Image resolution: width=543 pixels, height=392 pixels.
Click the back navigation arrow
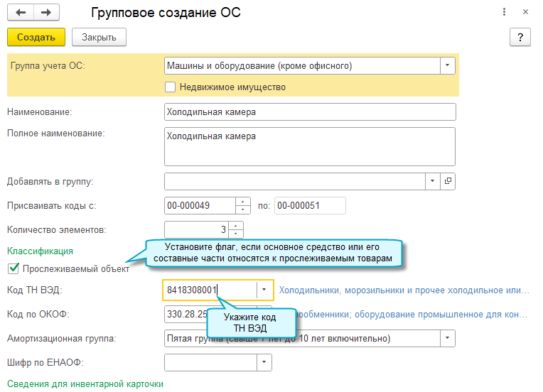pyautogui.click(x=21, y=13)
